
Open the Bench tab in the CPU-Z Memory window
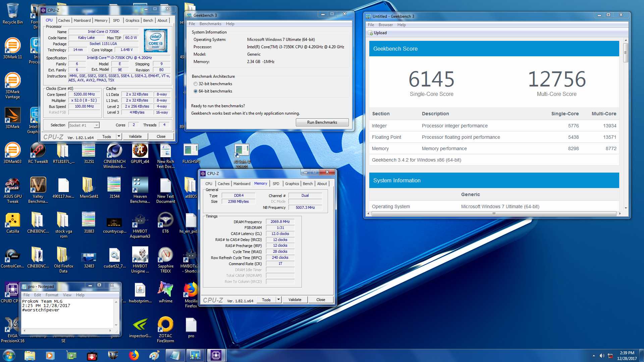click(x=308, y=184)
